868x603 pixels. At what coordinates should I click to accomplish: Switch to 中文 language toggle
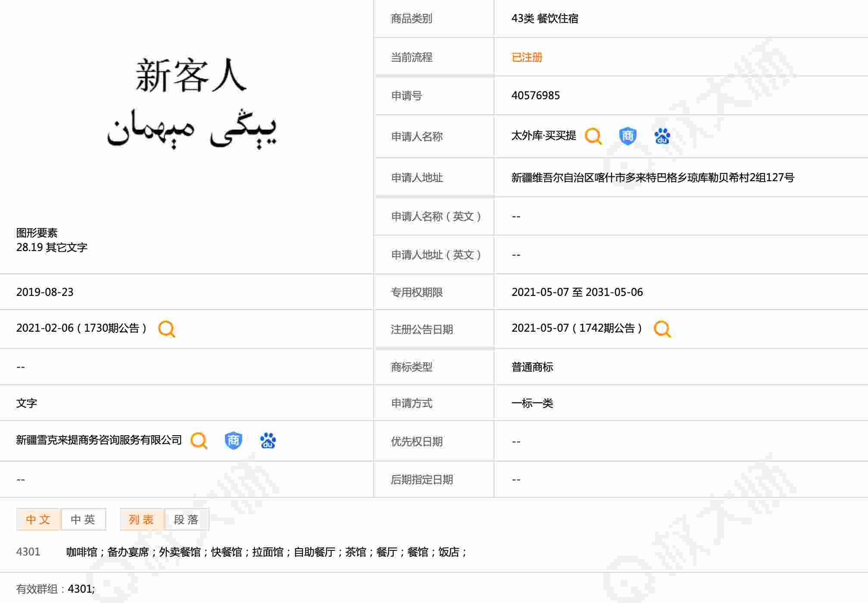click(38, 519)
